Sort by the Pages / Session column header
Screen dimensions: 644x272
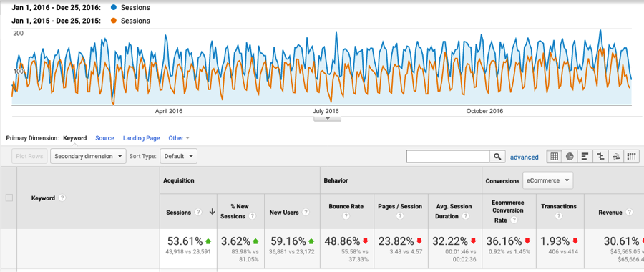[399, 207]
